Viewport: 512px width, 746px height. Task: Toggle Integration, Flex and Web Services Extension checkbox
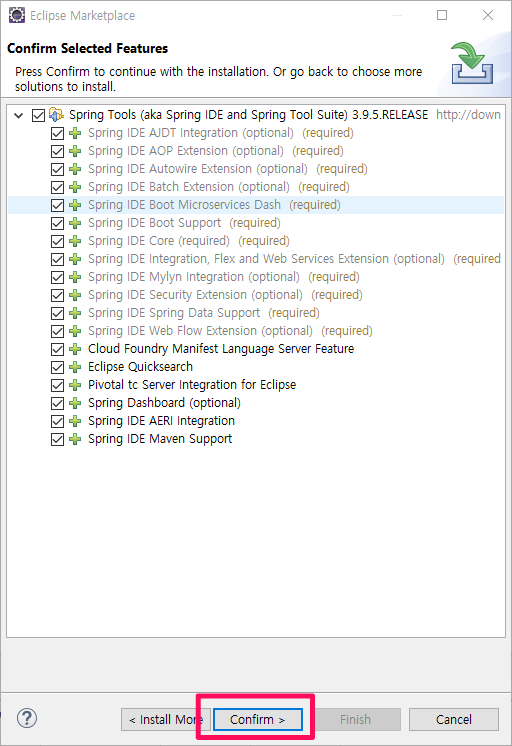(x=57, y=259)
